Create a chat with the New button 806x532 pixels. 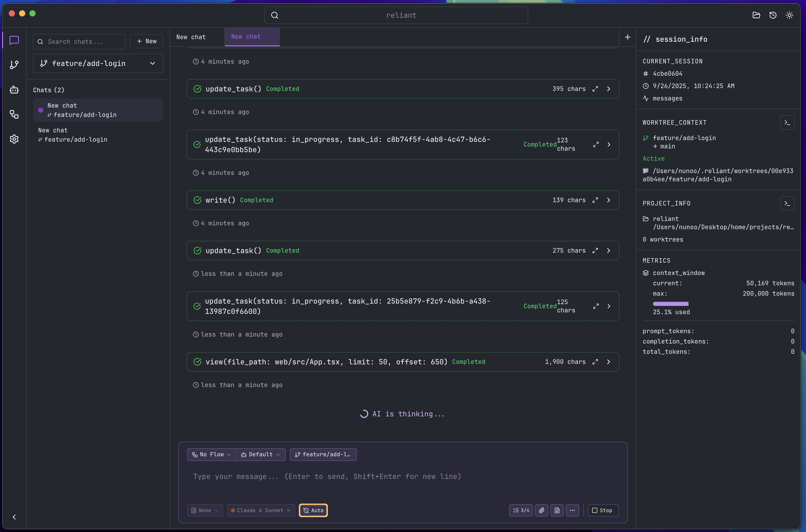point(146,41)
